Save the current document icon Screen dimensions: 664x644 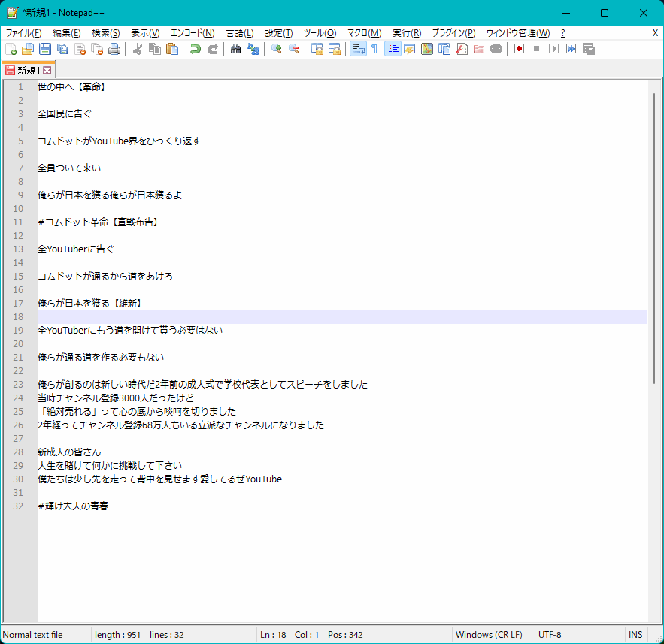coord(45,49)
